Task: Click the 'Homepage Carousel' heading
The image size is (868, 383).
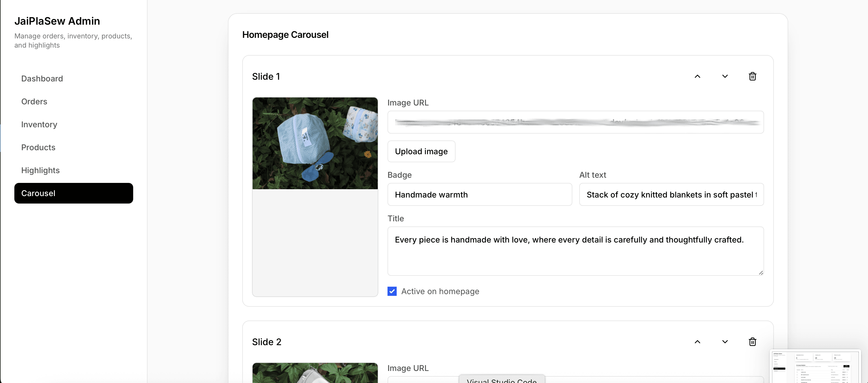Action: click(285, 35)
